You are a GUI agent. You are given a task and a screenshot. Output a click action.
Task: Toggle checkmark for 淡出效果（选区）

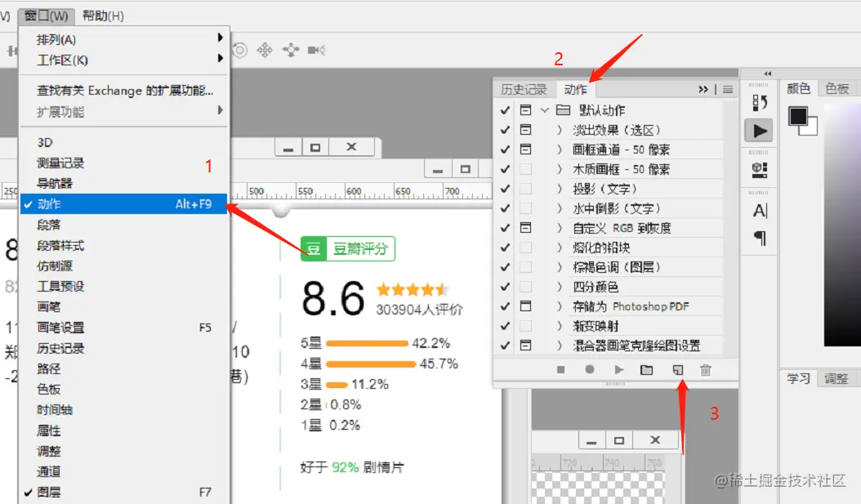(x=505, y=130)
